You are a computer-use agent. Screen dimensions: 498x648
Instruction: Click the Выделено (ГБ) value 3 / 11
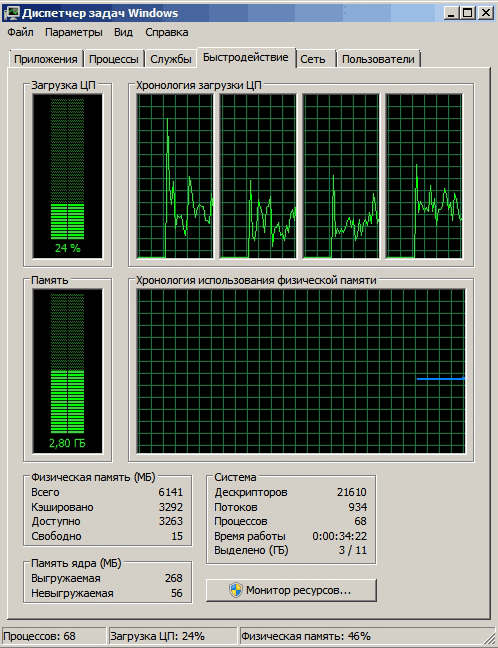click(353, 550)
